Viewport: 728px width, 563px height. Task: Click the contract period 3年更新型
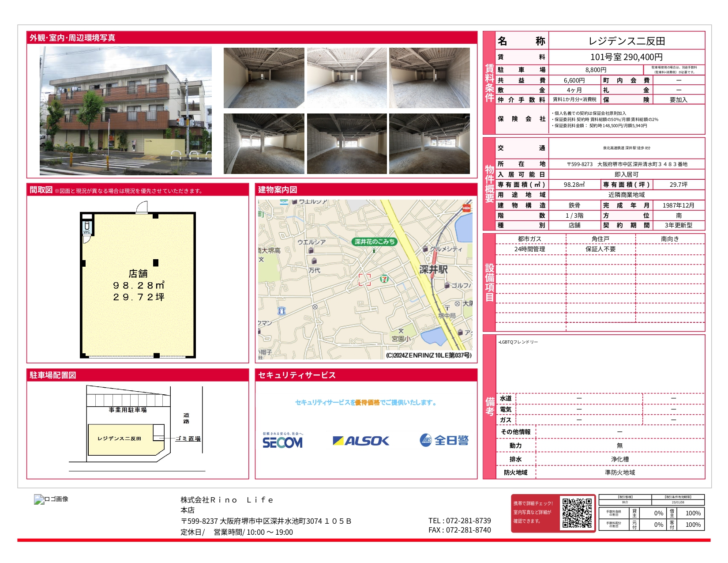tap(679, 225)
